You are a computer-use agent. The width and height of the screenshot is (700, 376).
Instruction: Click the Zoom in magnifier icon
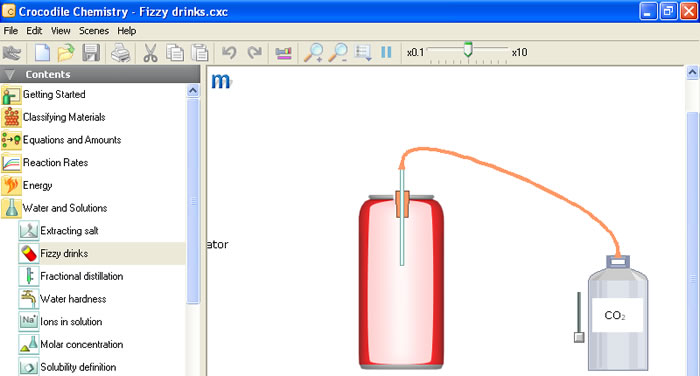click(x=314, y=53)
